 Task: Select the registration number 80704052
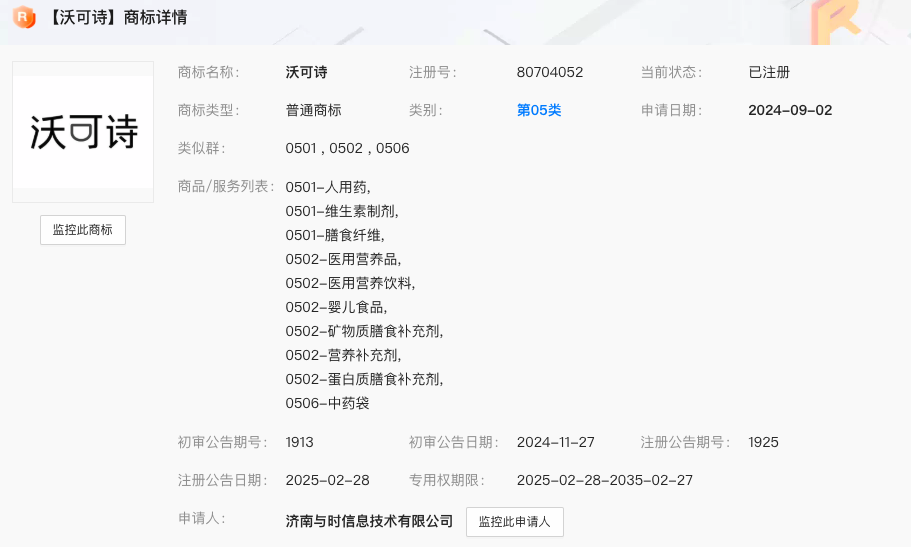550,72
